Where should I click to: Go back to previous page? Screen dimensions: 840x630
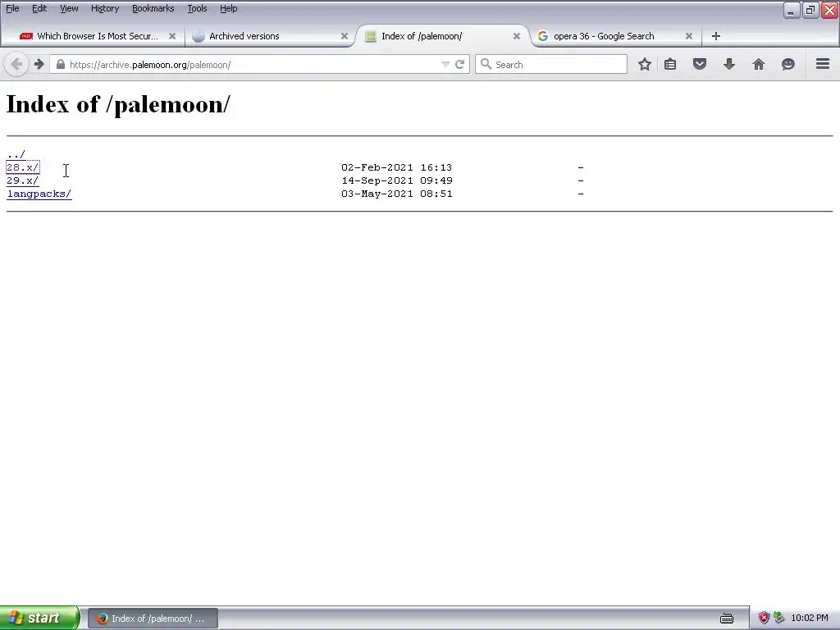pos(16,64)
